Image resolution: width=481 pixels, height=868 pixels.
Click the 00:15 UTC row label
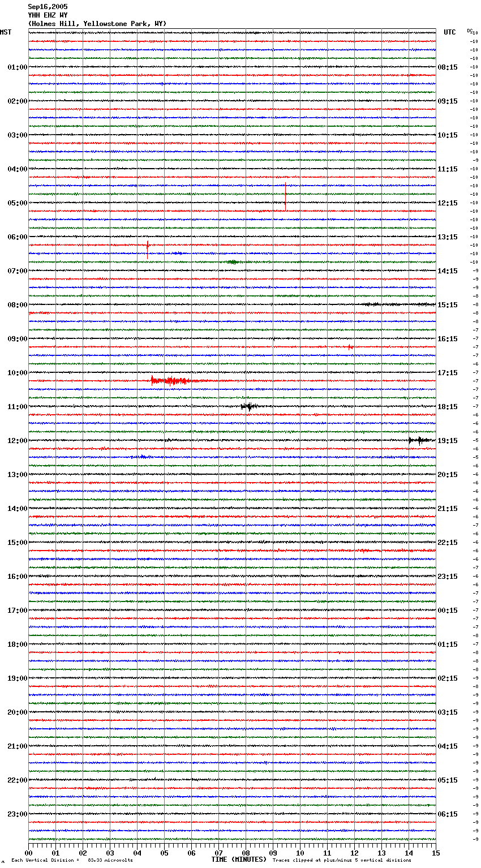(x=448, y=611)
